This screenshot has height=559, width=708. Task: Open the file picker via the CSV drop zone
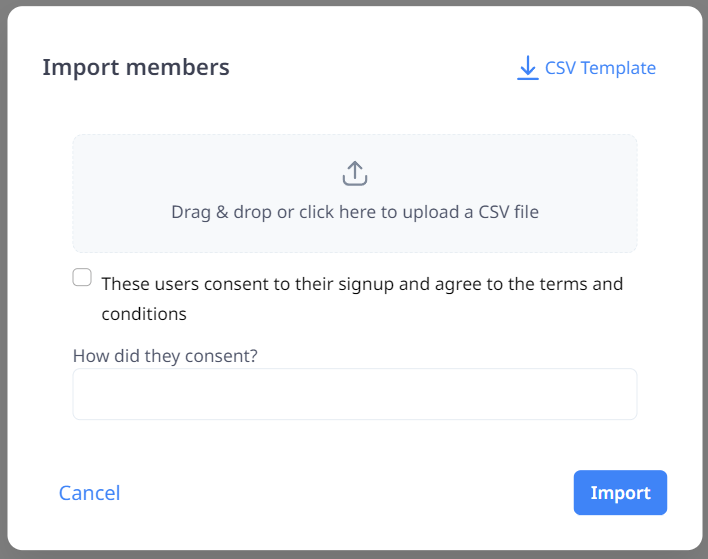355,193
